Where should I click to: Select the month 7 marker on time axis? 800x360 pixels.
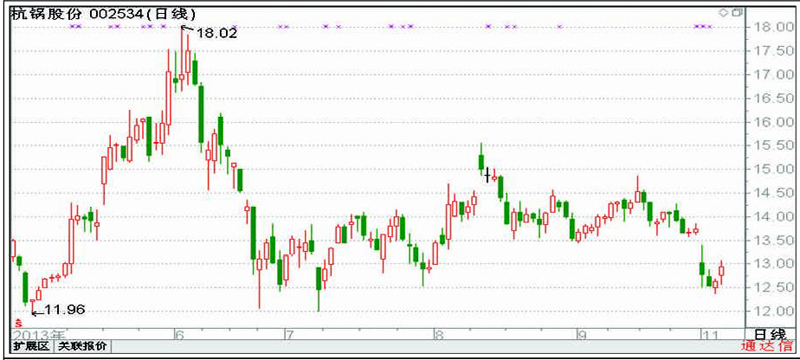click(289, 335)
